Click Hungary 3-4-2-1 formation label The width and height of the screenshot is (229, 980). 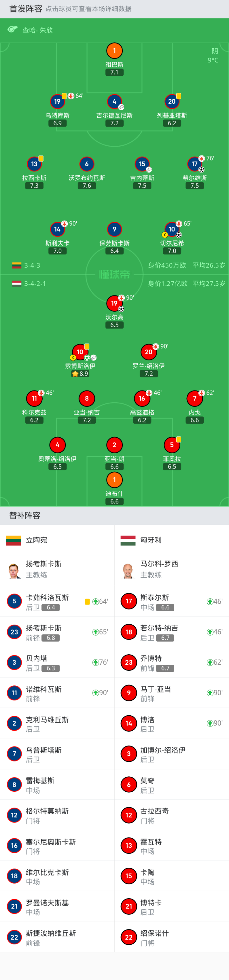pyautogui.click(x=35, y=283)
